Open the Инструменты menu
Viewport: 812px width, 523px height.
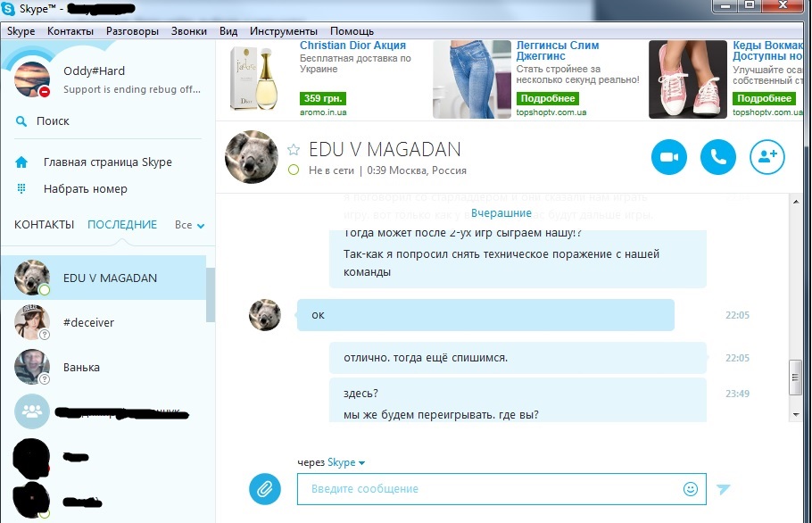[x=283, y=31]
